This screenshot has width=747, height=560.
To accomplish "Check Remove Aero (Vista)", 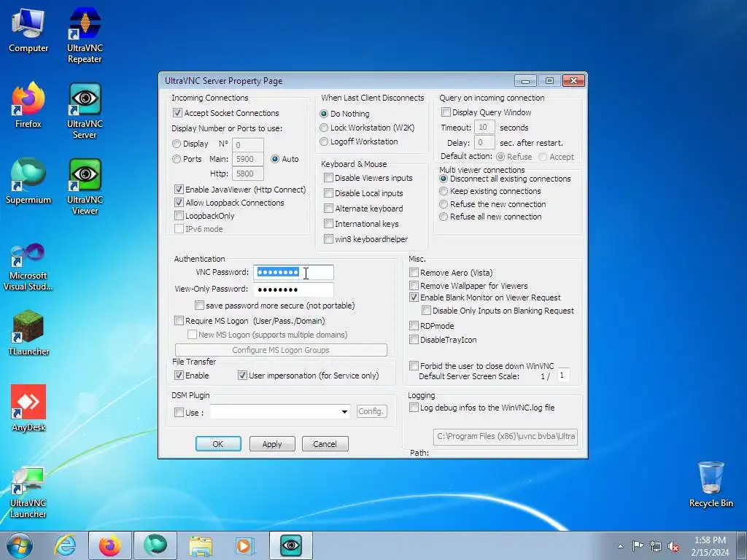I will (x=414, y=273).
